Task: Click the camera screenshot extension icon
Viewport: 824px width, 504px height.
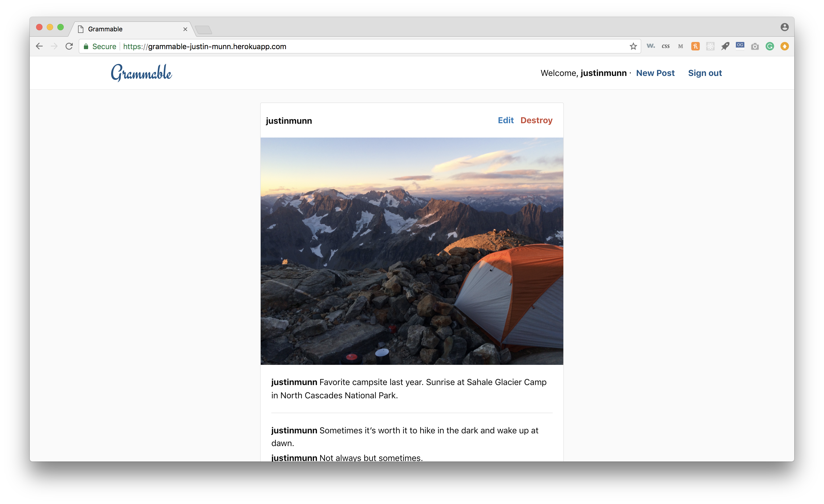Action: (x=755, y=46)
